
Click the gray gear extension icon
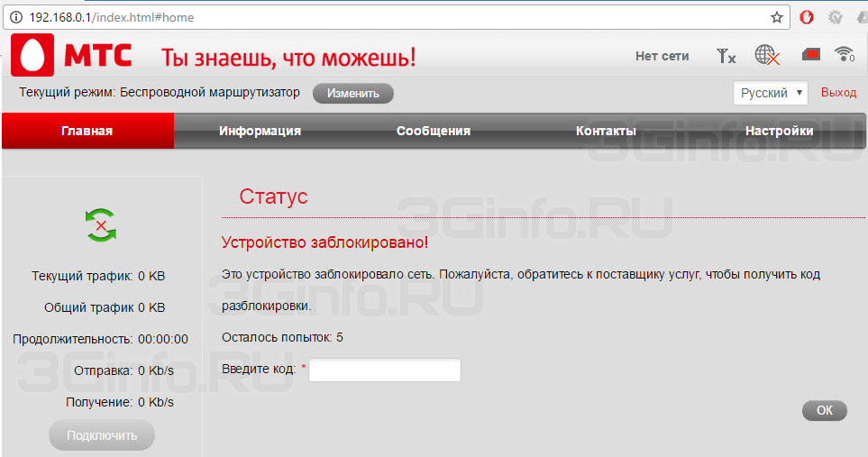click(836, 17)
